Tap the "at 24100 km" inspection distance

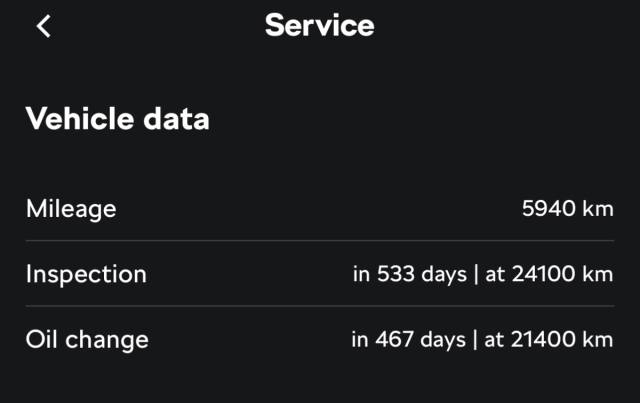[549, 274]
